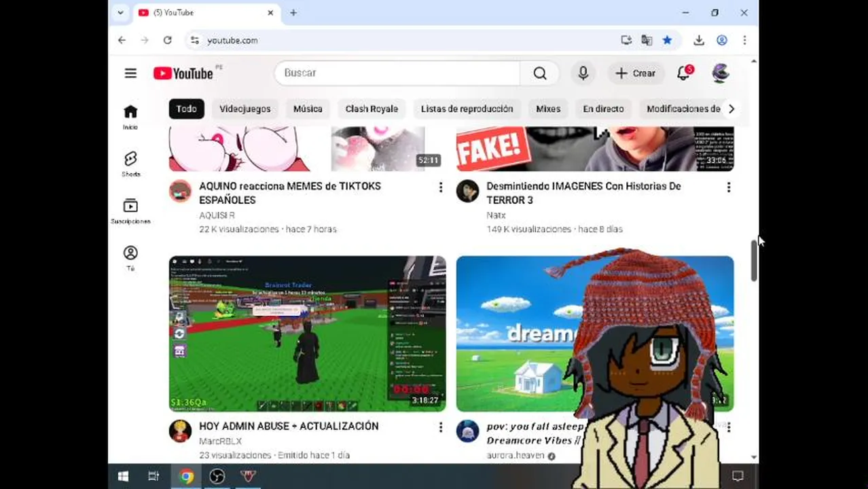Open Chrome three-dot menu
Image resolution: width=868 pixels, height=489 pixels.
click(744, 41)
